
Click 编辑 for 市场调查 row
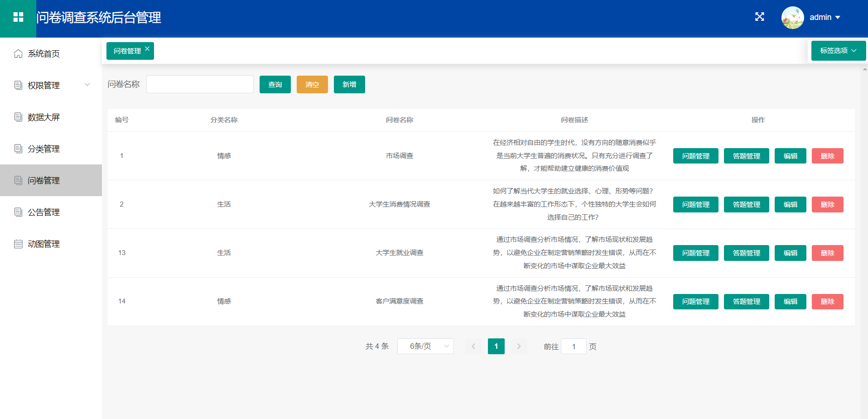[x=791, y=156]
